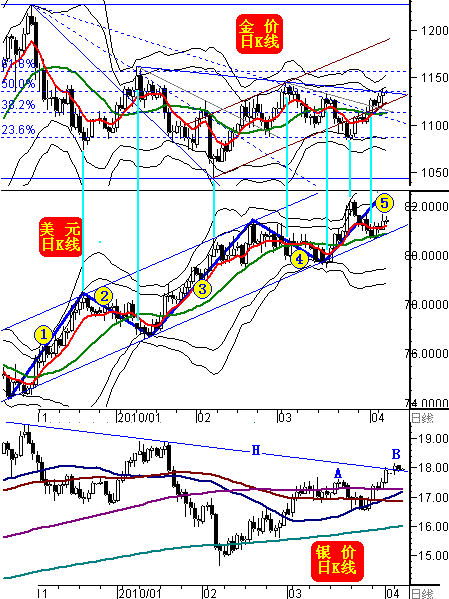Image resolution: width=449 pixels, height=599 pixels.
Task: Click the 16.00 silver price axis value
Action: coord(433,527)
